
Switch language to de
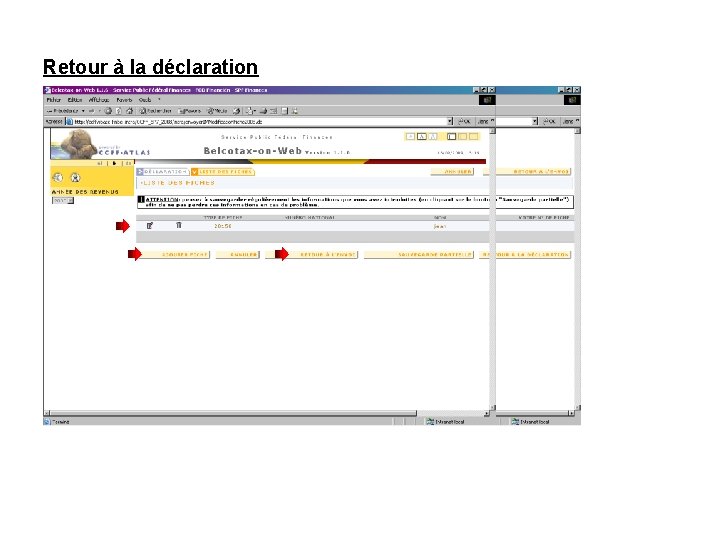129,163
